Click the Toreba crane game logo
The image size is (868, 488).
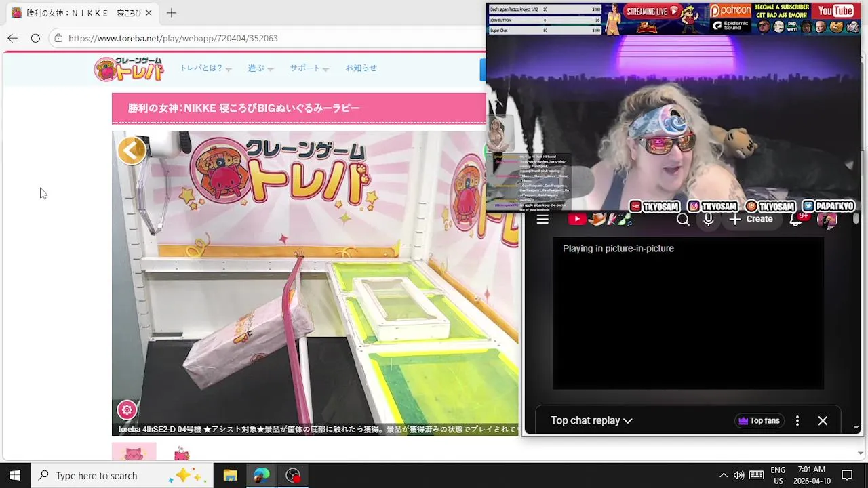pyautogui.click(x=129, y=68)
